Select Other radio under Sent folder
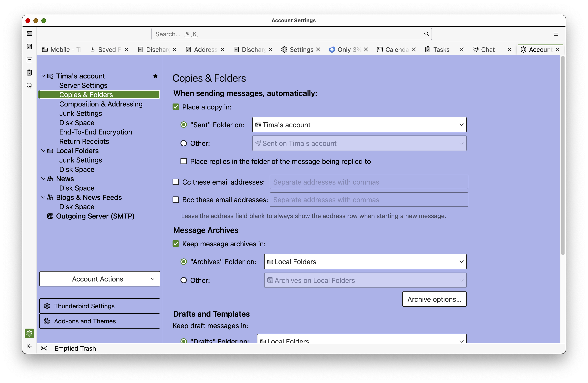The width and height of the screenshot is (588, 383). coord(183,143)
